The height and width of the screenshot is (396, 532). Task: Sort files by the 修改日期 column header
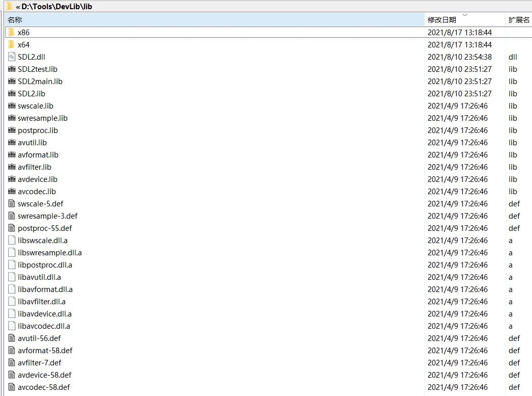442,19
